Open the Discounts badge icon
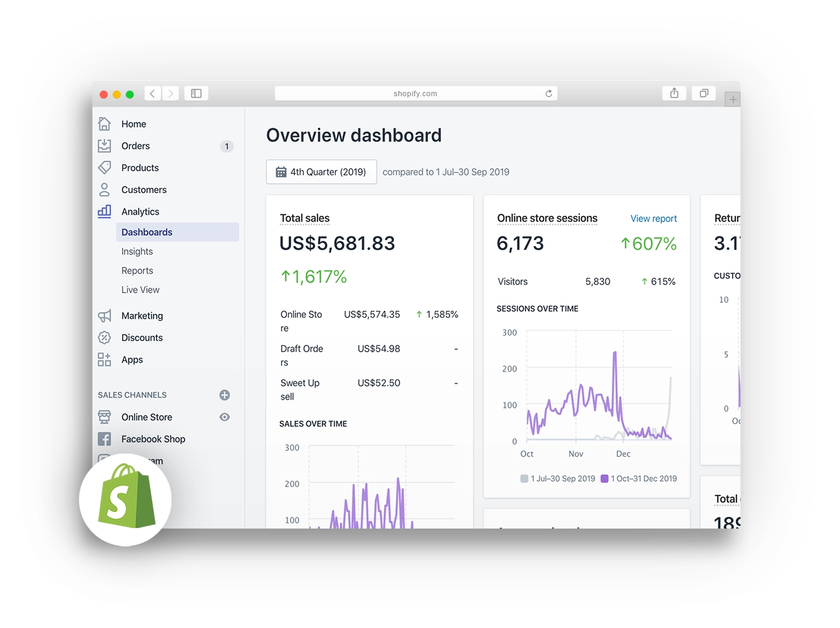The image size is (840, 628). [x=104, y=337]
